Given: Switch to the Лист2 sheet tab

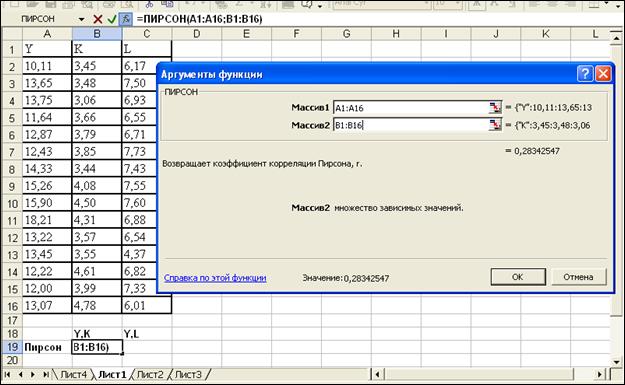Looking at the screenshot, I should (x=150, y=375).
